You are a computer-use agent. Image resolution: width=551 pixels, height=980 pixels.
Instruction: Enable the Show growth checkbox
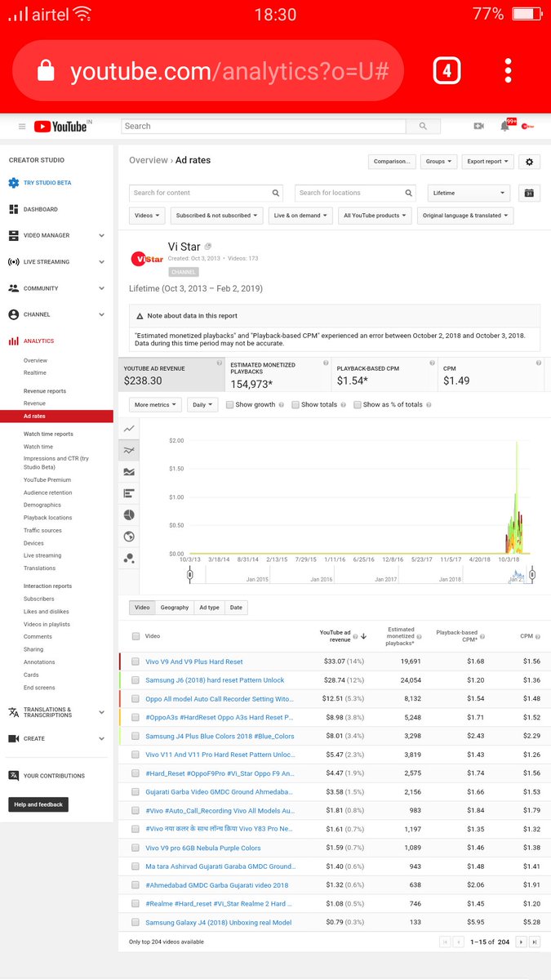230,404
